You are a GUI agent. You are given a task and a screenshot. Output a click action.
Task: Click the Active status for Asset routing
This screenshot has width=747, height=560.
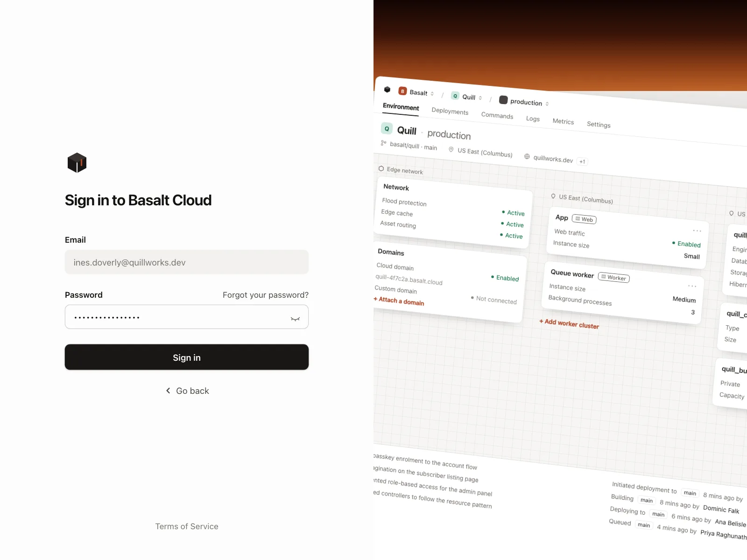tap(511, 236)
